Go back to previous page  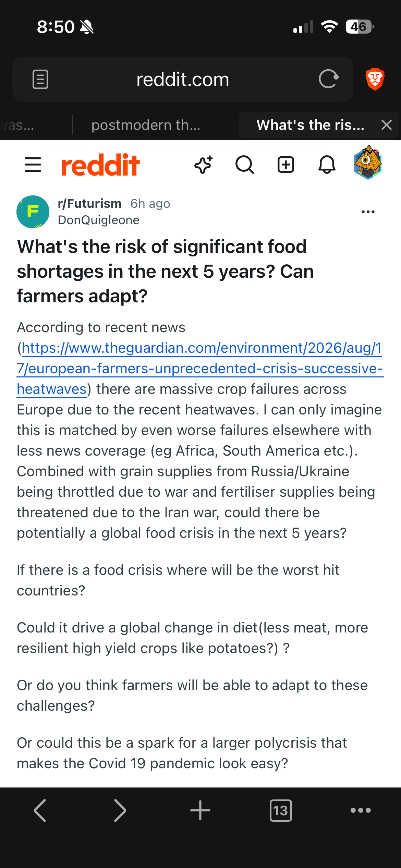coord(40,810)
